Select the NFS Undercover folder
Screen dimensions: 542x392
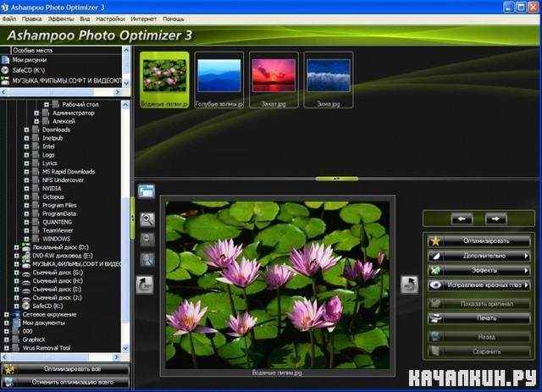(63, 180)
